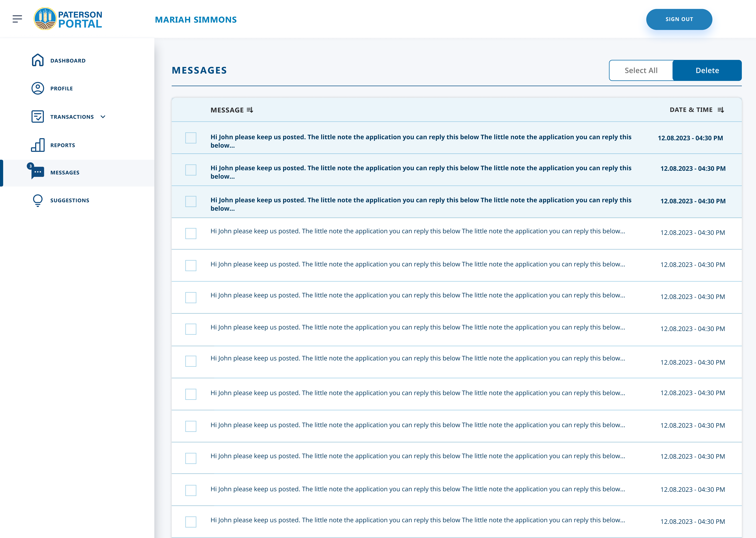Select the checkbox of the last message
Viewport: 756px width, 538px height.
click(x=191, y=522)
